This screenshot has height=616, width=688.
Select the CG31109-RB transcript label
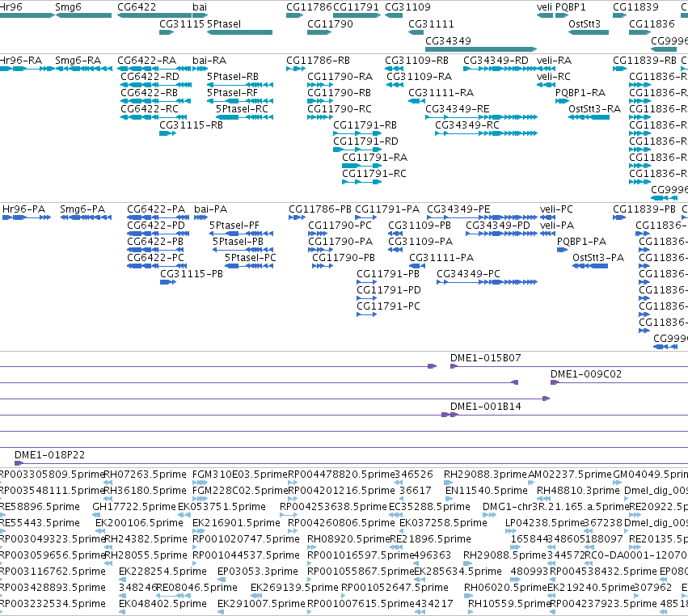click(x=417, y=61)
